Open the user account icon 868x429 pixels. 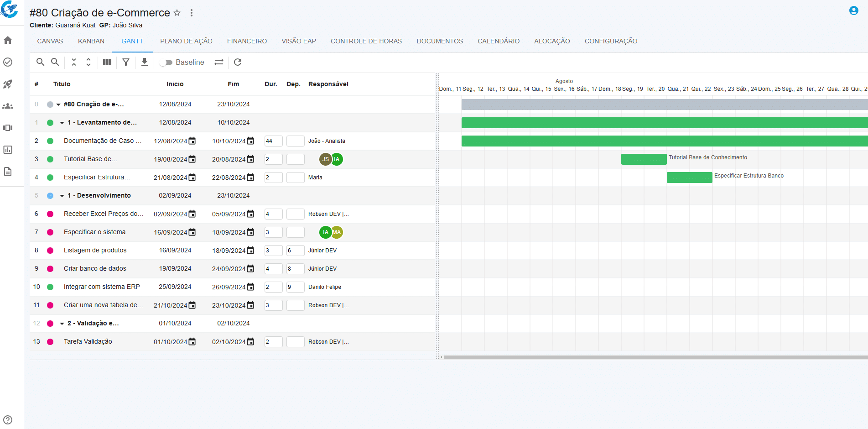(x=854, y=10)
